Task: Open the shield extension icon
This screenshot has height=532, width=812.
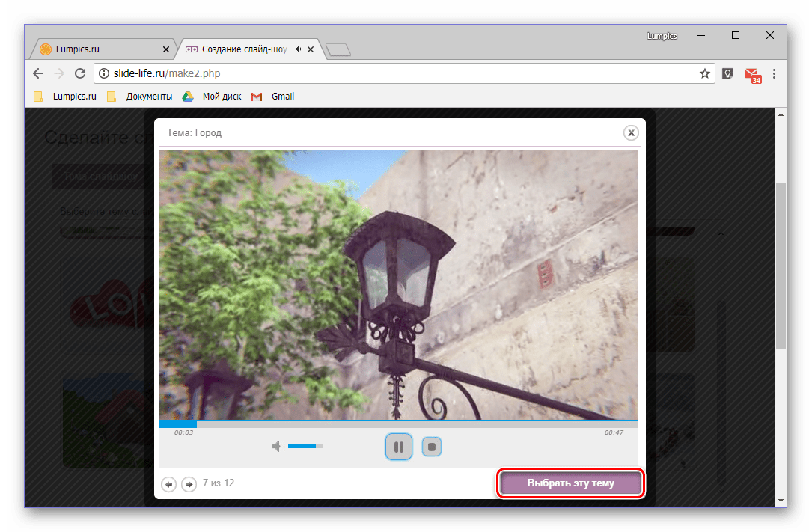Action: [727, 73]
